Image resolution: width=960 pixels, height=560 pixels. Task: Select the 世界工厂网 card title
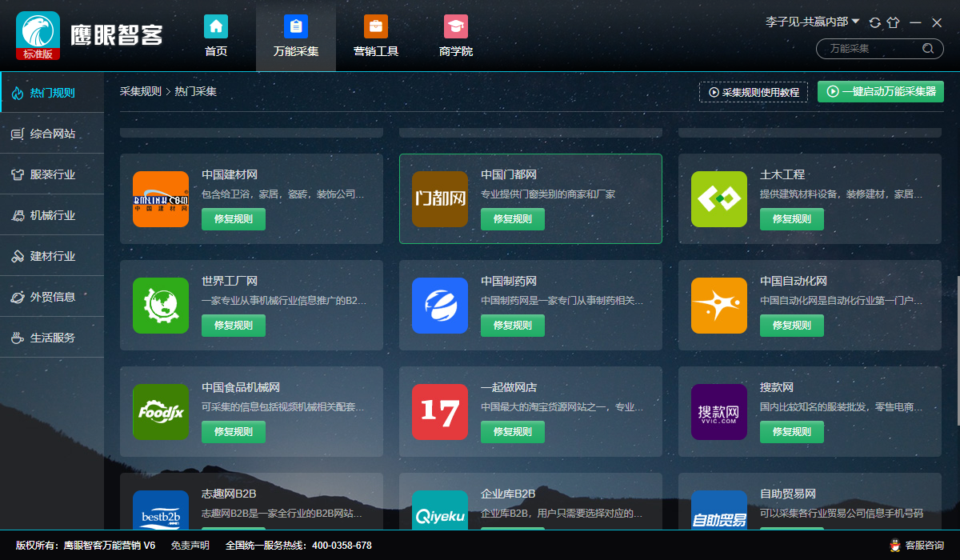[230, 281]
